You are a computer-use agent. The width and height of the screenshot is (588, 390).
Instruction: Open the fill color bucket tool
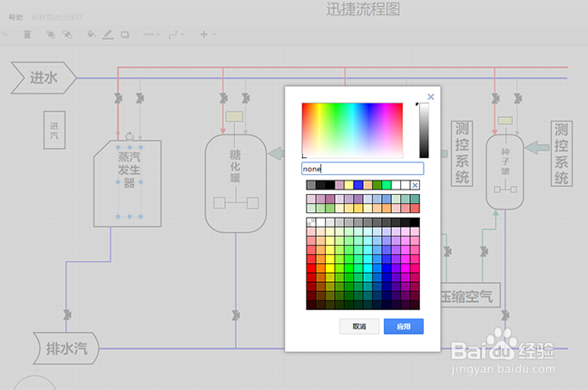point(91,34)
